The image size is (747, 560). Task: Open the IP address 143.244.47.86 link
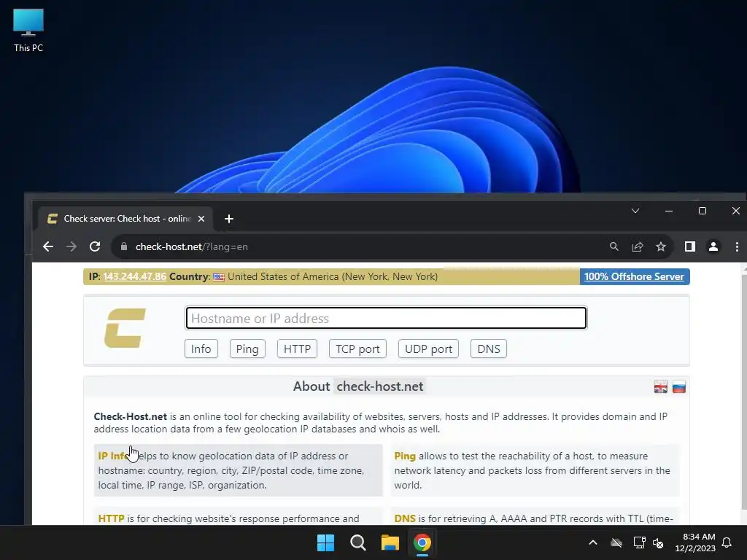(x=135, y=276)
